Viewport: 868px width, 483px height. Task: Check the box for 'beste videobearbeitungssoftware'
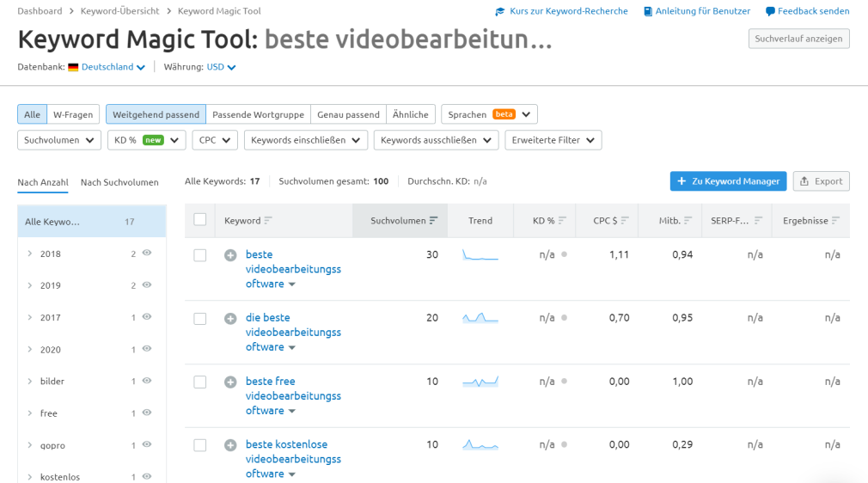pos(200,255)
